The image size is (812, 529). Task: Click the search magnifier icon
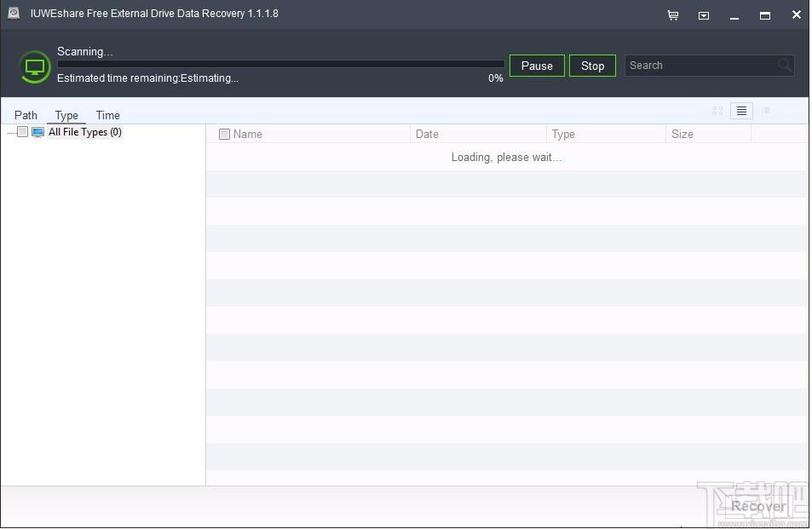click(785, 66)
